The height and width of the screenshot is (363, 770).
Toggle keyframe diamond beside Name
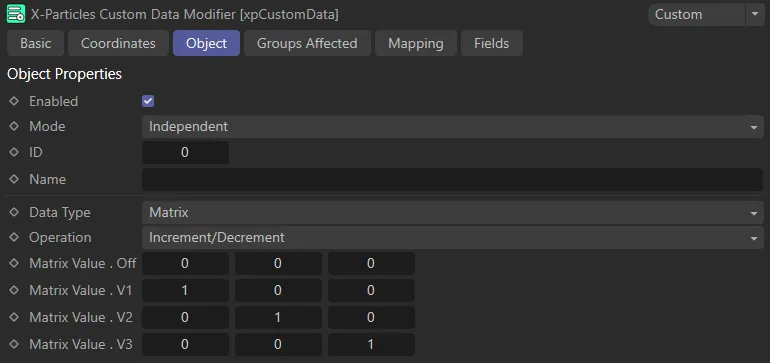14,179
